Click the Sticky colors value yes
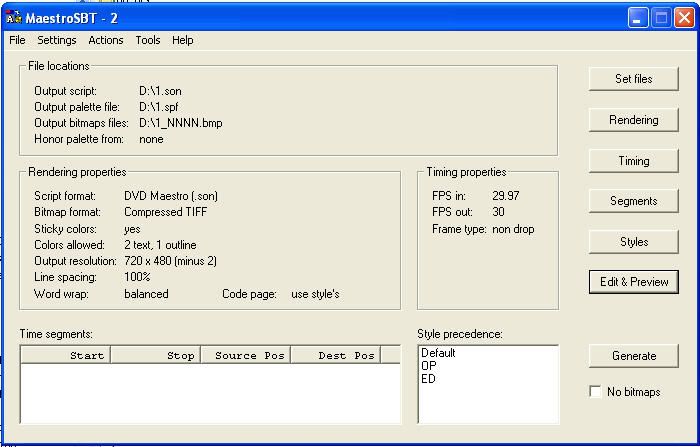700x447 pixels. click(132, 229)
